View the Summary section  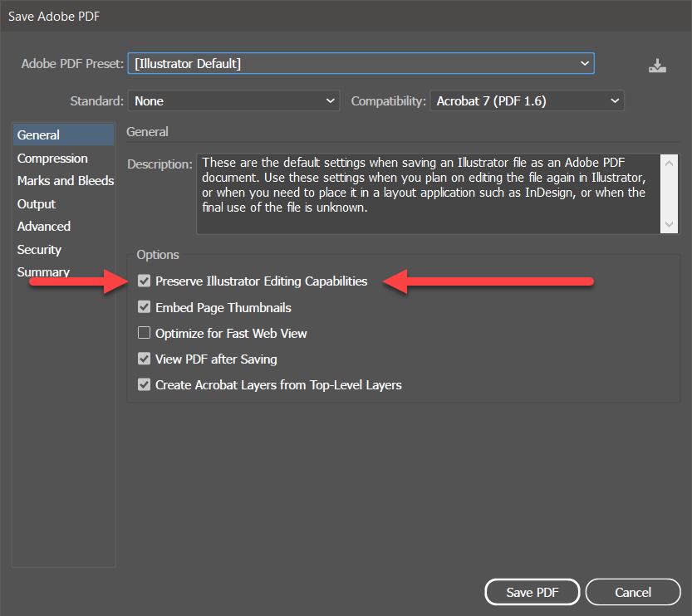[x=43, y=272]
